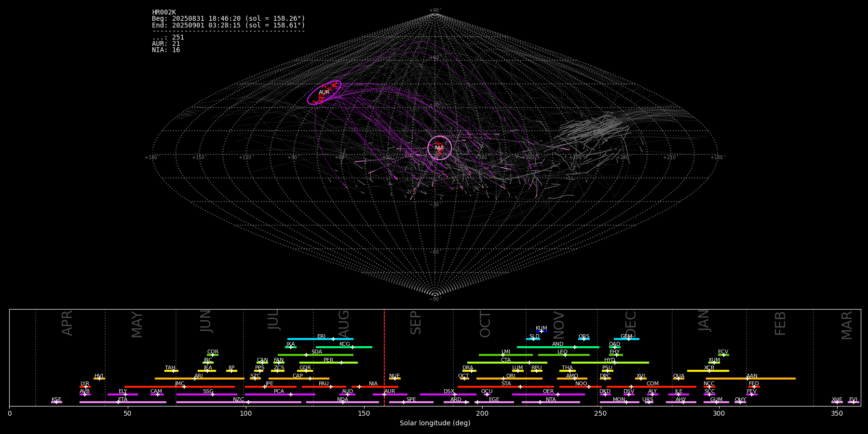868x434 pixels.
Task: Click the LYR shower label
Action: tap(85, 384)
